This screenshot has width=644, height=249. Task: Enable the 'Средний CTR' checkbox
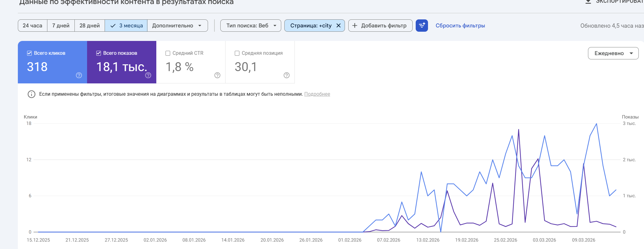(168, 53)
